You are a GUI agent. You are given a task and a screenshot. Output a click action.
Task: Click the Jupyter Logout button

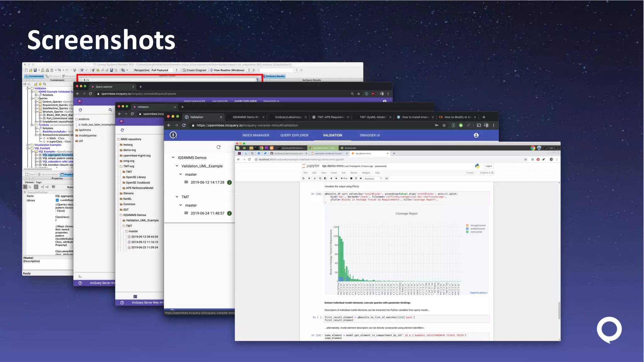(488, 166)
